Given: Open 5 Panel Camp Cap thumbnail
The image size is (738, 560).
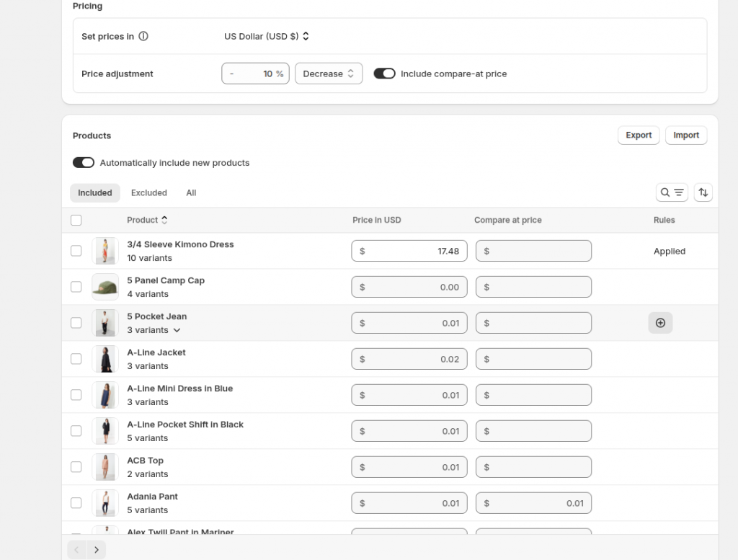Looking at the screenshot, I should [x=105, y=287].
